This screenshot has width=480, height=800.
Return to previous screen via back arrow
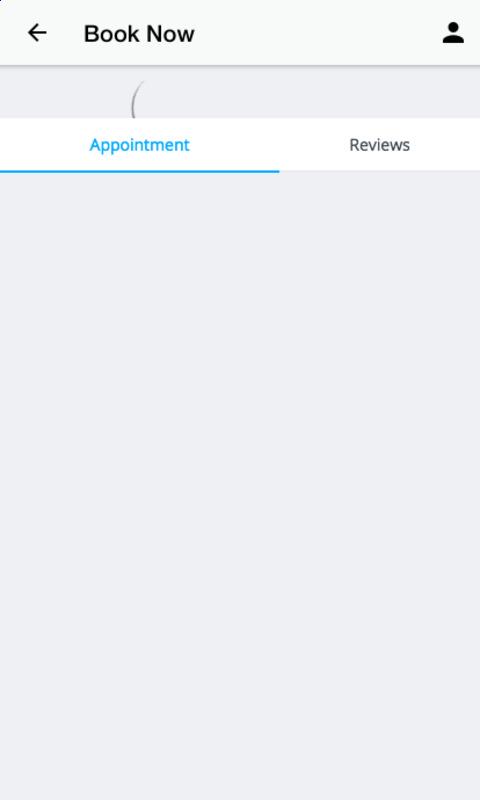click(37, 33)
